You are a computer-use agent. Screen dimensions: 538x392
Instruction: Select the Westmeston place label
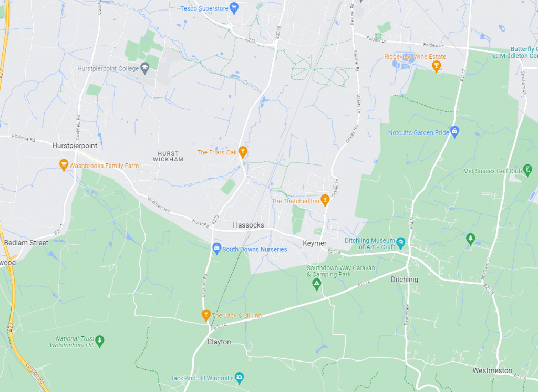pos(492,370)
